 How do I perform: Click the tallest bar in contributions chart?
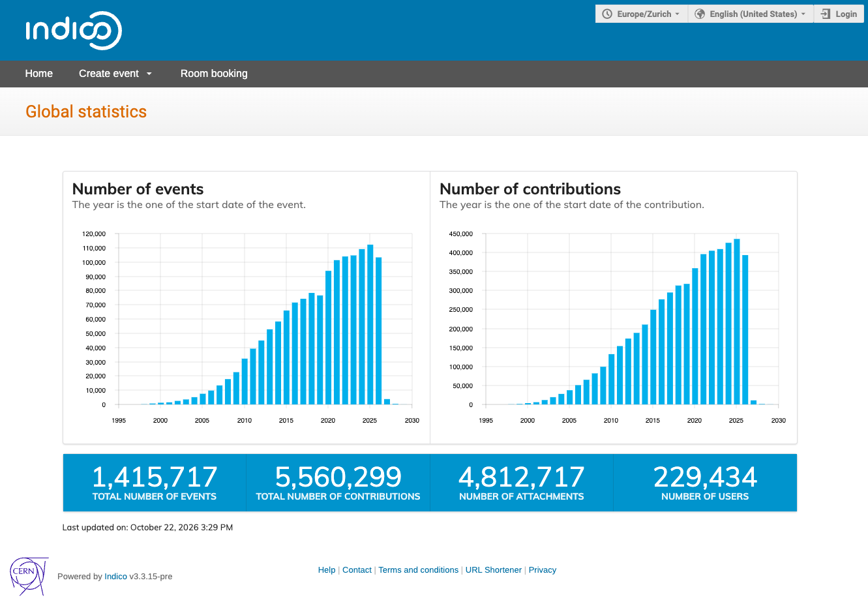[737, 322]
